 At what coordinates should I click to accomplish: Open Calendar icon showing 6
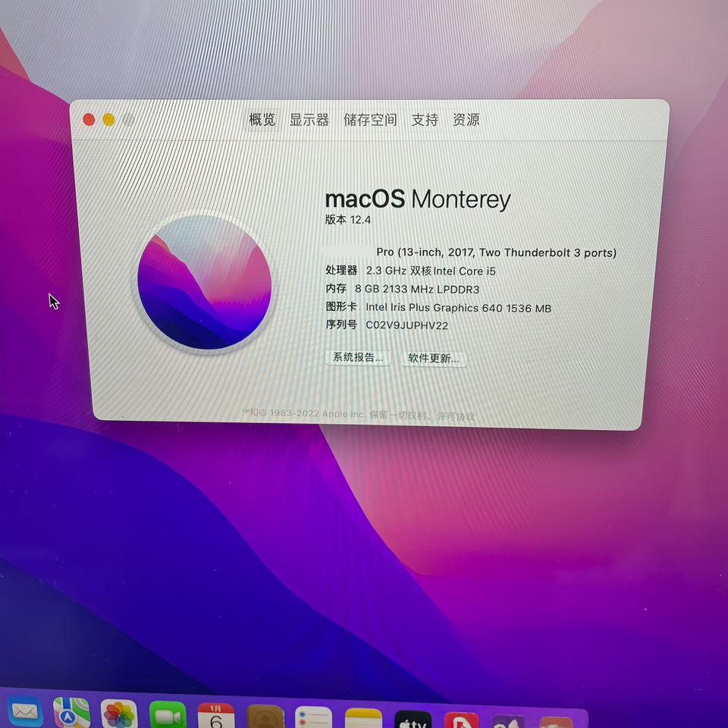pos(216,716)
